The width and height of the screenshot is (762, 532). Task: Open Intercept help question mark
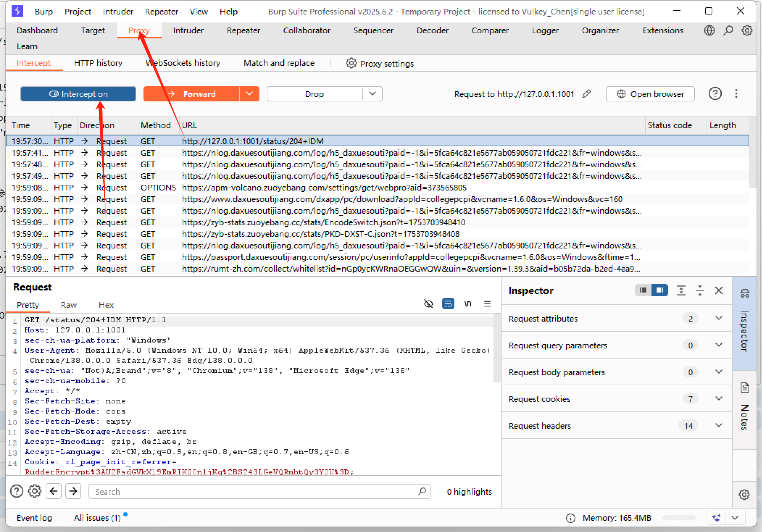pyautogui.click(x=715, y=94)
